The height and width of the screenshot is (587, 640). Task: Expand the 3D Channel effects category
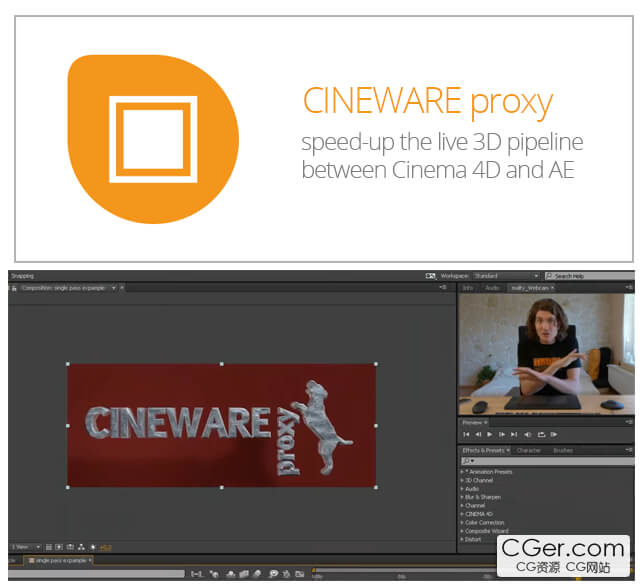click(x=462, y=480)
